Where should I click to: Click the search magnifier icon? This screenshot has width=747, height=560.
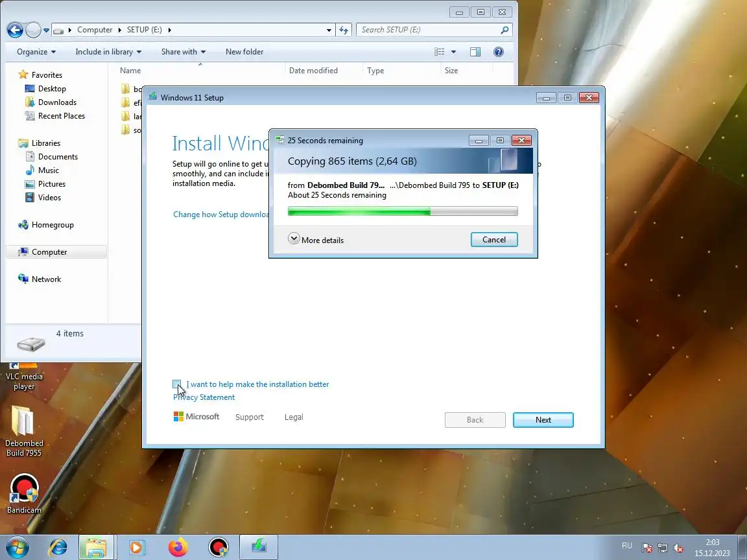pyautogui.click(x=504, y=30)
